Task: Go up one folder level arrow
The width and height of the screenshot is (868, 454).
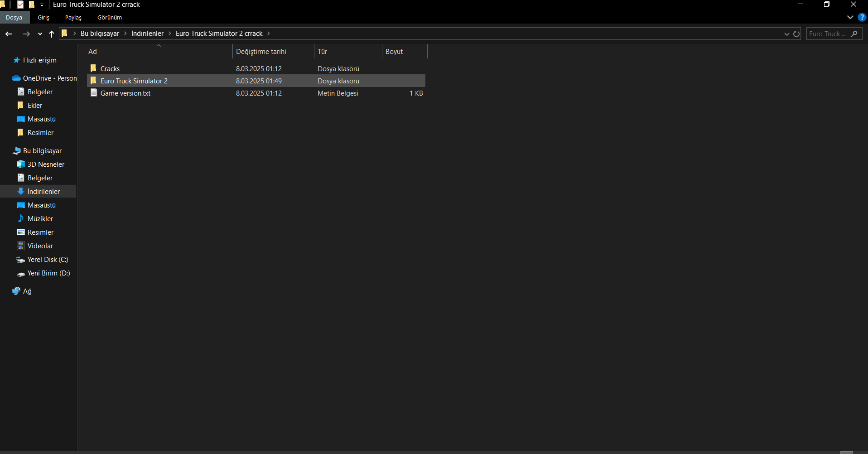Action: point(52,34)
